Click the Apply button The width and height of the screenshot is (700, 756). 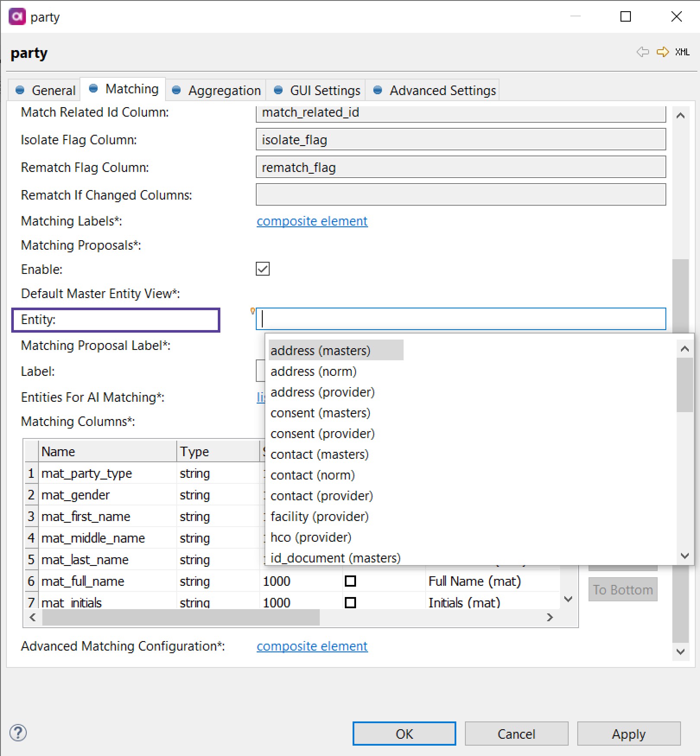[x=629, y=734]
